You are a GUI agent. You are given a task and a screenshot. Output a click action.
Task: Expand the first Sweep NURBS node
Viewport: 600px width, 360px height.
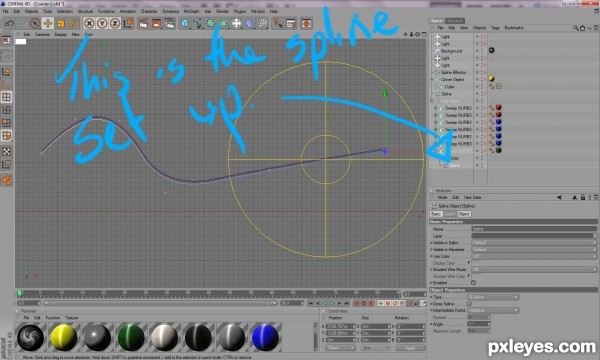click(x=435, y=108)
